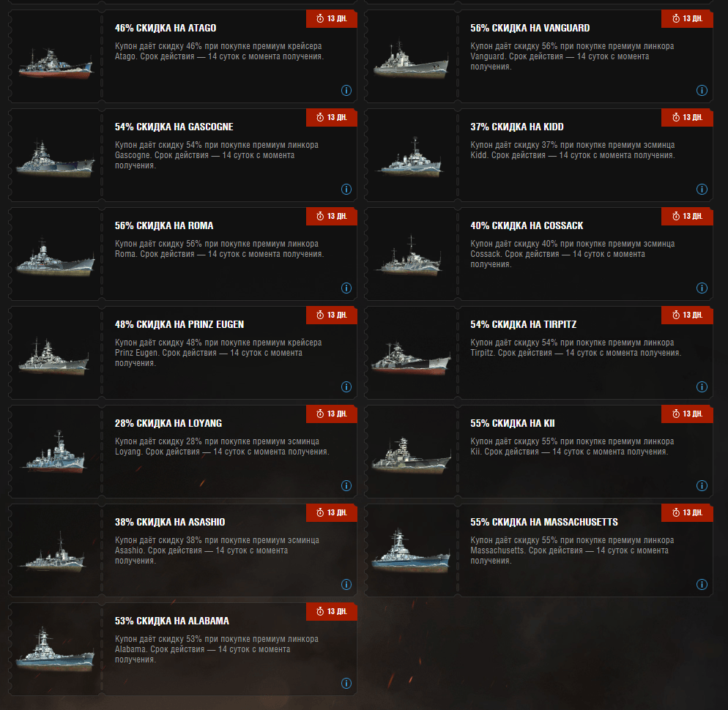Open info icon on Tirpitz coupon

702,387
